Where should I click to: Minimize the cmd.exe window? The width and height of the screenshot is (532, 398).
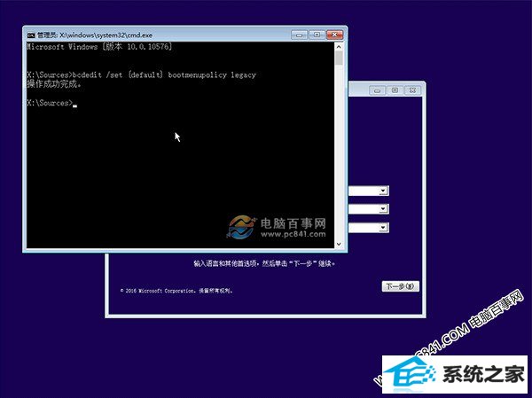click(x=300, y=35)
